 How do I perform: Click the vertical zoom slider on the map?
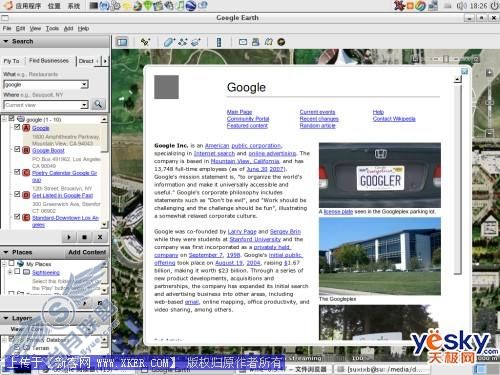(489, 102)
